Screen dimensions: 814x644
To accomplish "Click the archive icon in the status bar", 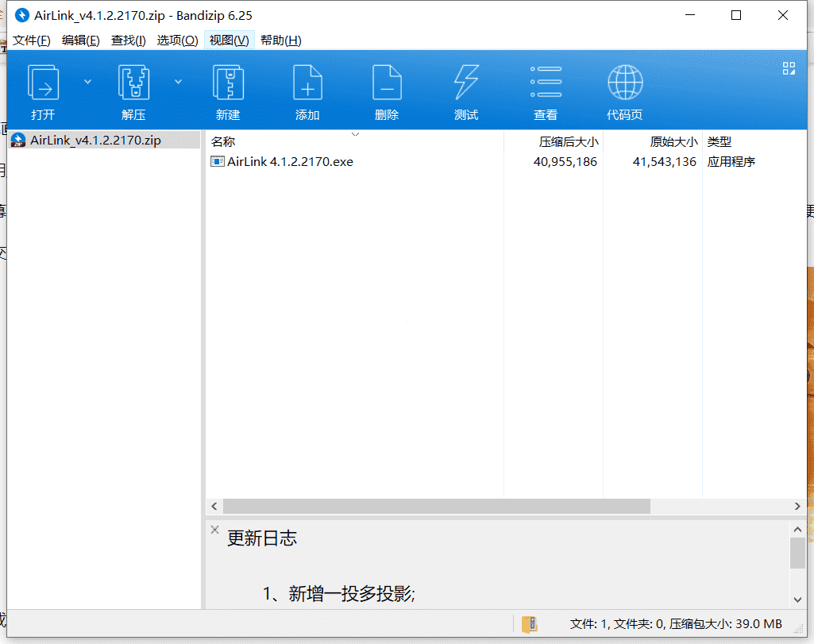I will [529, 624].
